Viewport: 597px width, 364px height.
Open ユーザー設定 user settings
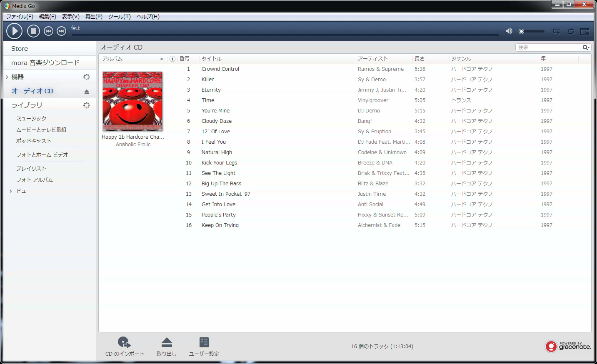(204, 347)
